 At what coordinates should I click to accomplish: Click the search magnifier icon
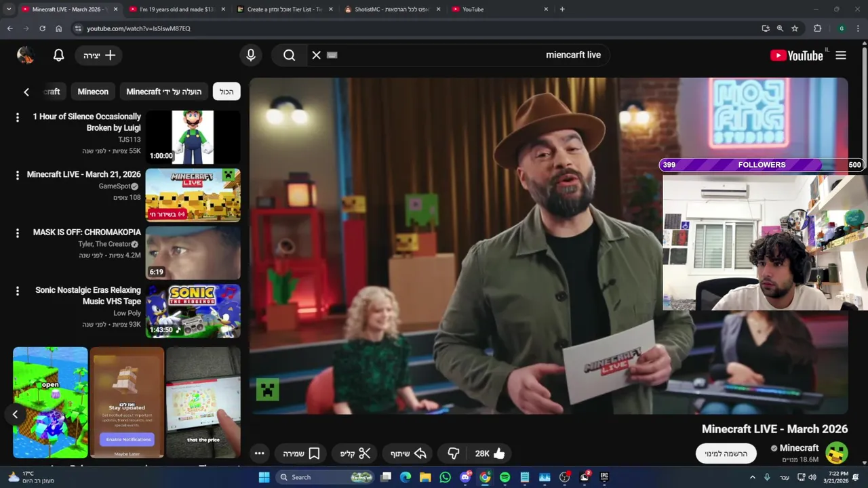[x=290, y=56]
